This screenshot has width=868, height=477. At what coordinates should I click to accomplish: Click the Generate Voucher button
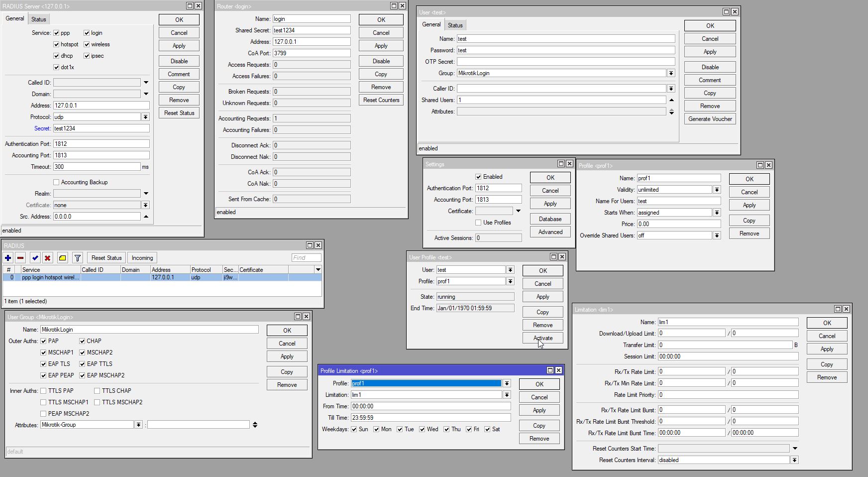click(710, 119)
